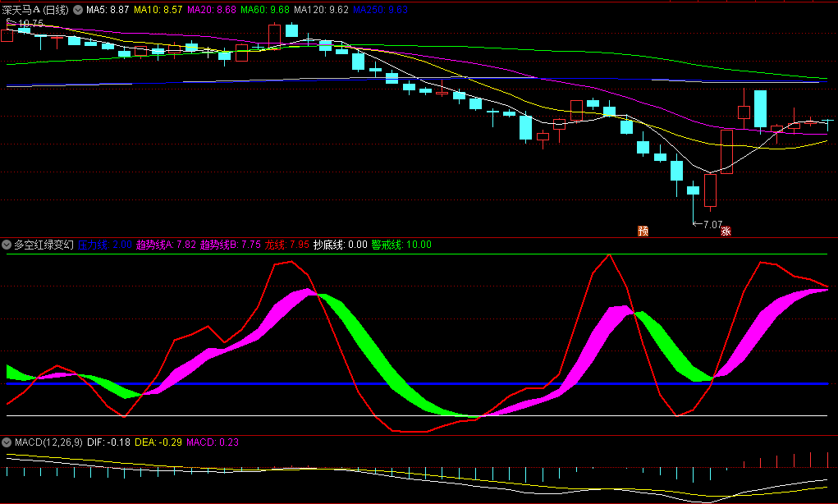Click the MACD(12,26,9) indicator name

(48, 442)
